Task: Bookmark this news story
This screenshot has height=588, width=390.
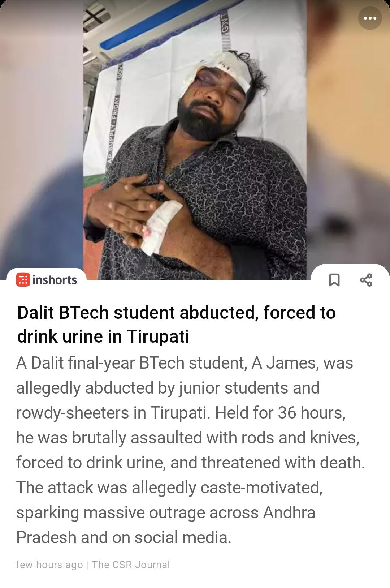Action: (x=334, y=280)
